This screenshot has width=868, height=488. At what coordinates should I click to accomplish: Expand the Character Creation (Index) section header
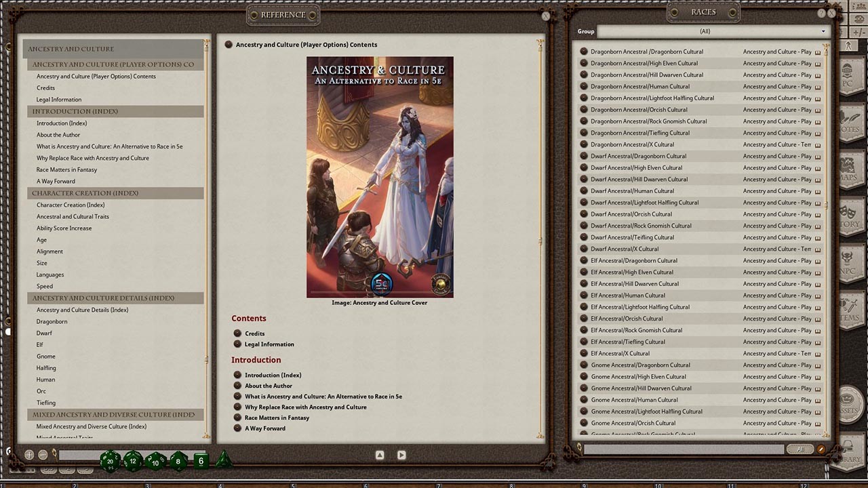(115, 193)
